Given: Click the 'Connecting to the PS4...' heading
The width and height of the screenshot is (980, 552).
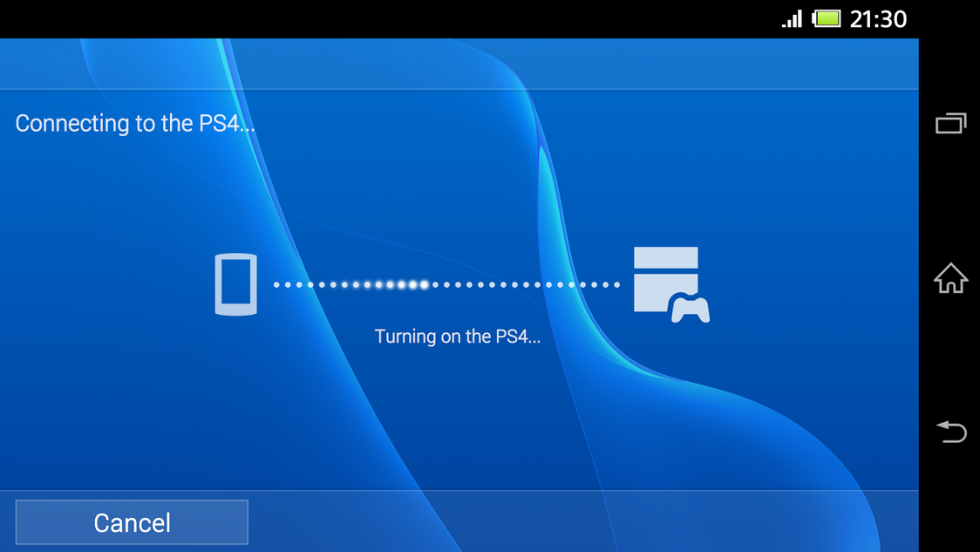Looking at the screenshot, I should [135, 124].
